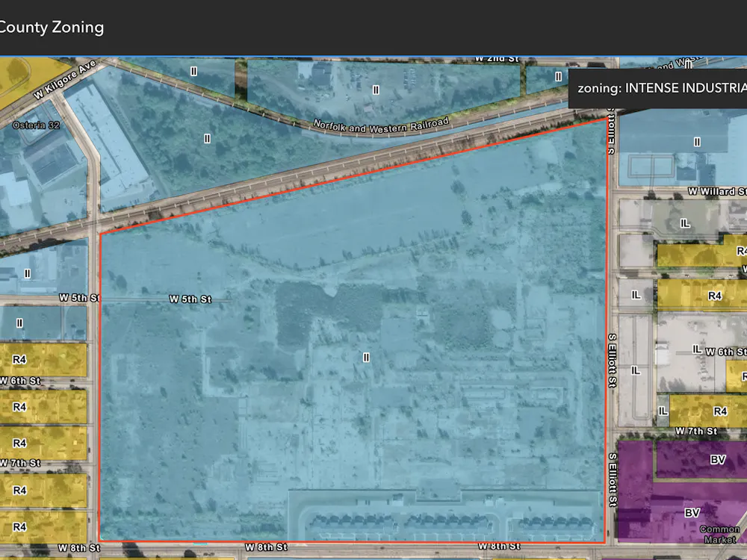Click left-side W 6th St label between R4 zones
This screenshot has width=747, height=560.
20,381
